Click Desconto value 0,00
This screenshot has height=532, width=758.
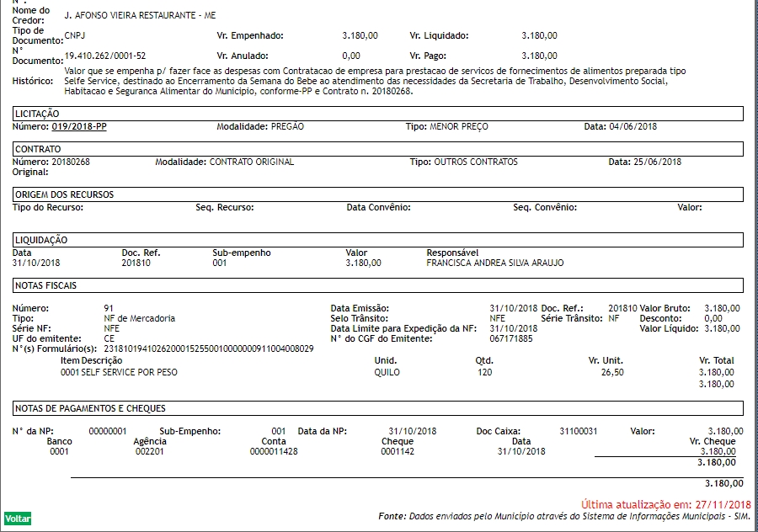pos(713,318)
